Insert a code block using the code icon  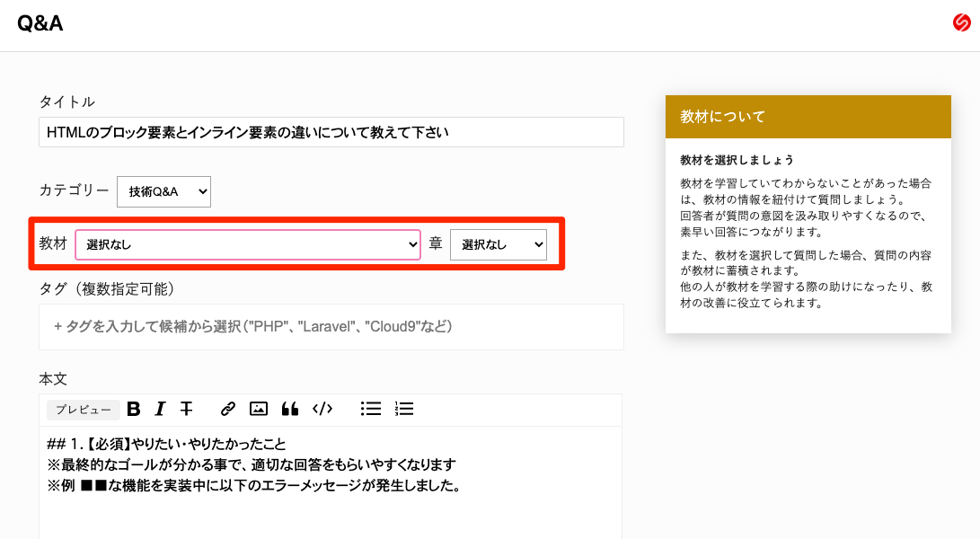click(322, 409)
